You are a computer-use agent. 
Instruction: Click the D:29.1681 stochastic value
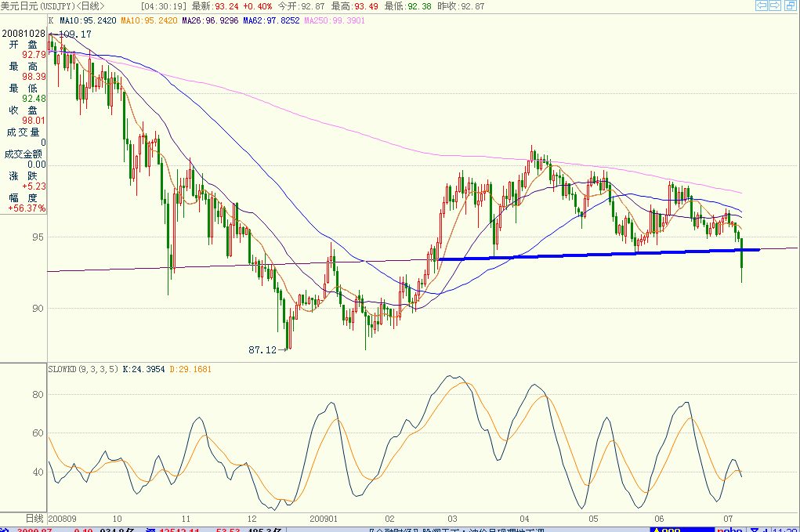pyautogui.click(x=190, y=369)
